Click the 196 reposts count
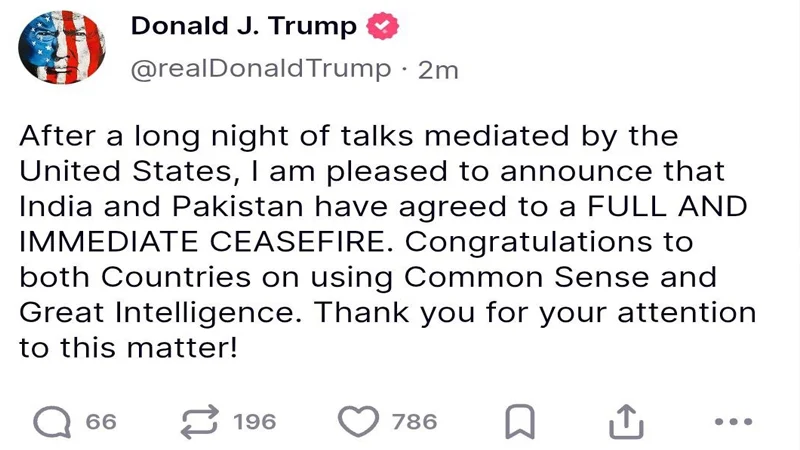This screenshot has width=800, height=450. pyautogui.click(x=254, y=422)
